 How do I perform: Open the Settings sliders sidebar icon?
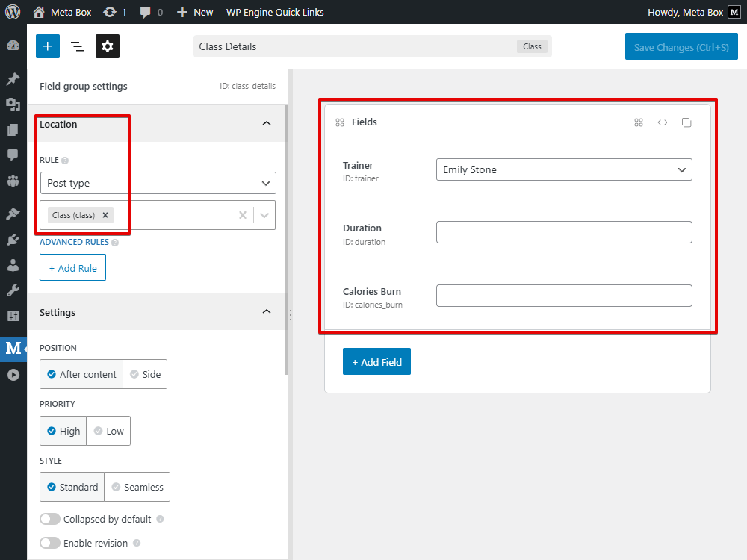click(13, 316)
